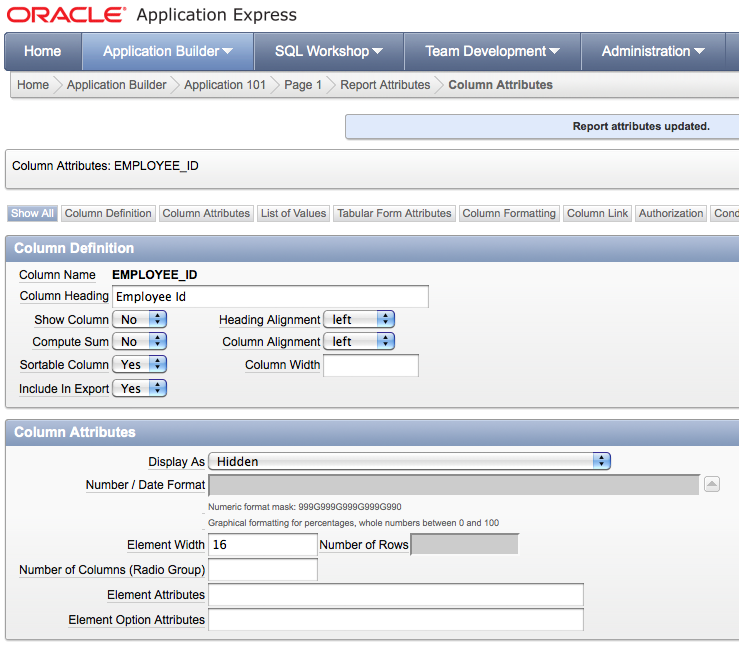Open the Heading Alignment dropdown
Image resolution: width=739 pixels, height=646 pixels.
359,319
